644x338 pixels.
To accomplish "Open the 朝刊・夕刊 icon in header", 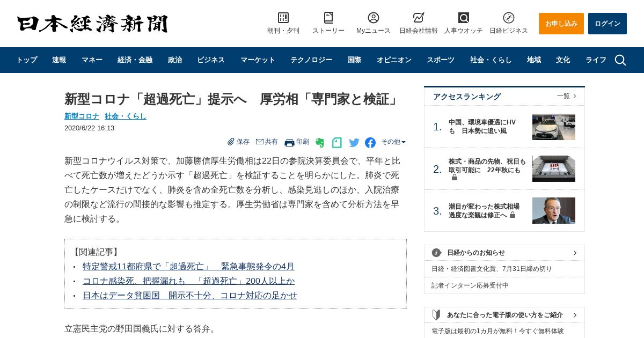I will tap(283, 18).
